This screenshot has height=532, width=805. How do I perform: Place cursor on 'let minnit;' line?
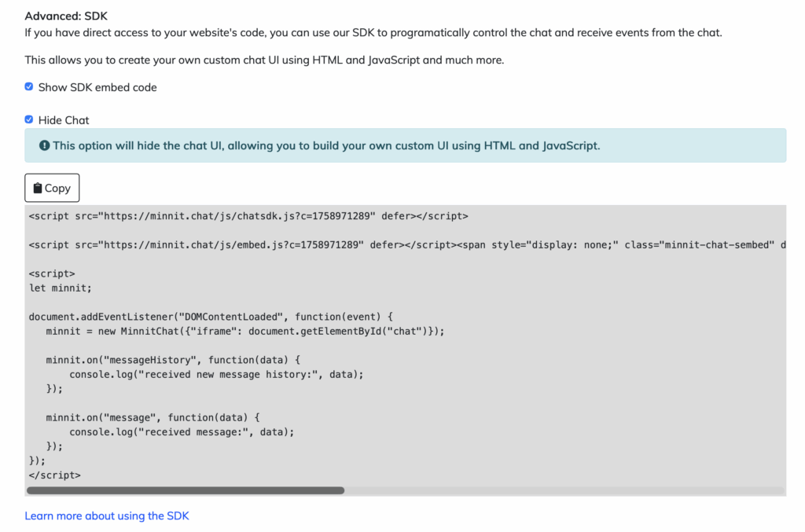pos(60,288)
